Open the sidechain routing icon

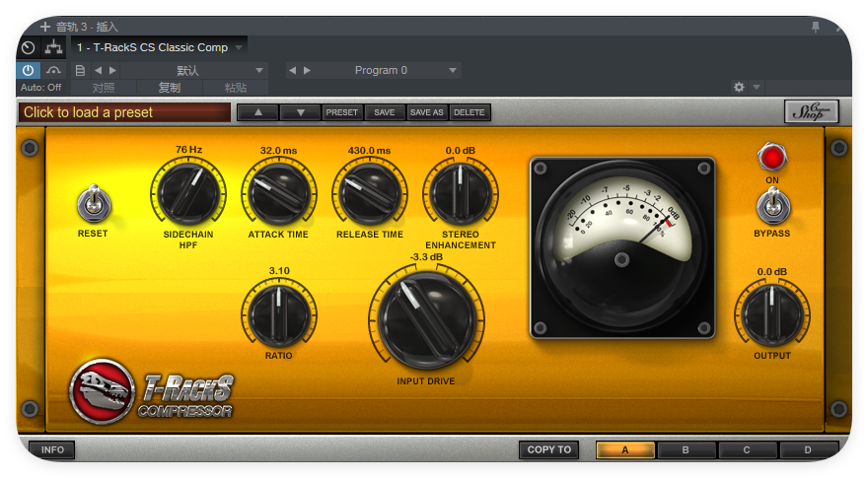(53, 47)
